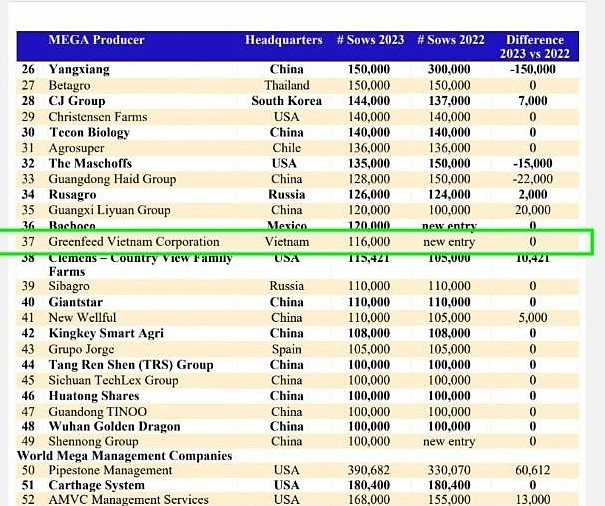Click the MEGA Producer column header
Viewport: 605px width, 506px height.
click(96, 40)
